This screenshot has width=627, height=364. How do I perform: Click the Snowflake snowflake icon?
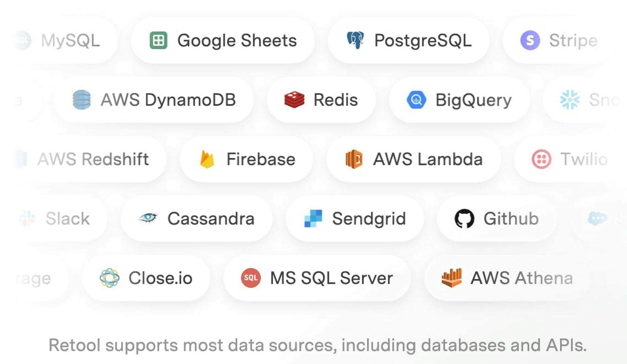(x=570, y=100)
